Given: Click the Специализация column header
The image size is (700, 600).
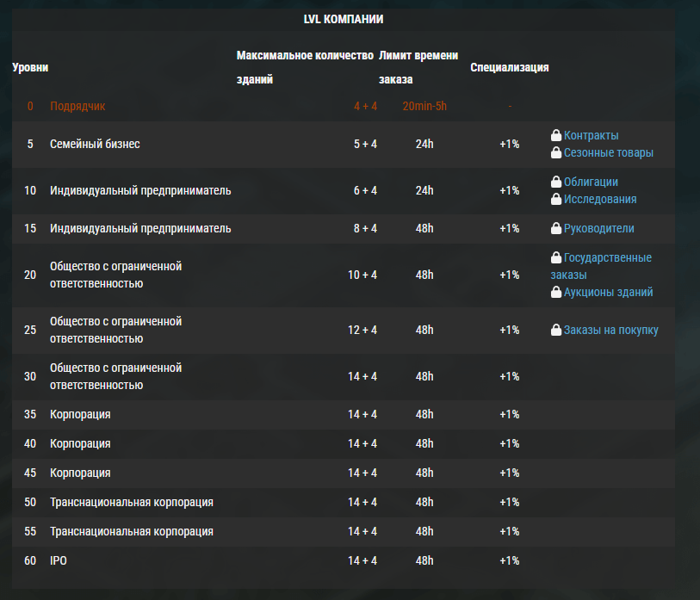Looking at the screenshot, I should point(510,67).
